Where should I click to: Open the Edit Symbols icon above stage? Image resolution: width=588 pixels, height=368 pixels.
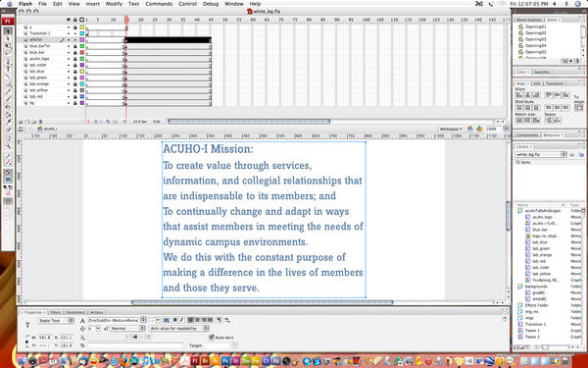[479, 129]
